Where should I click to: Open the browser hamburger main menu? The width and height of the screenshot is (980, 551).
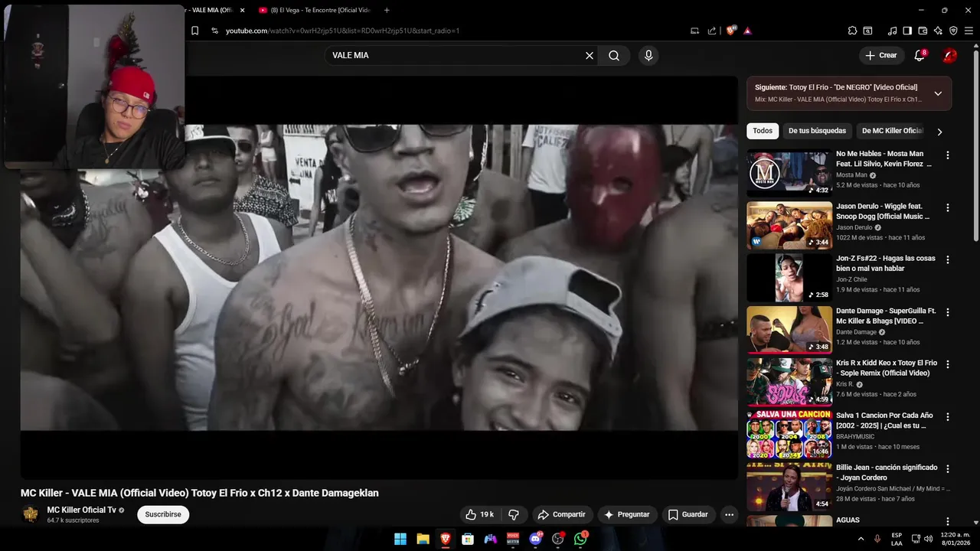pyautogui.click(x=969, y=31)
